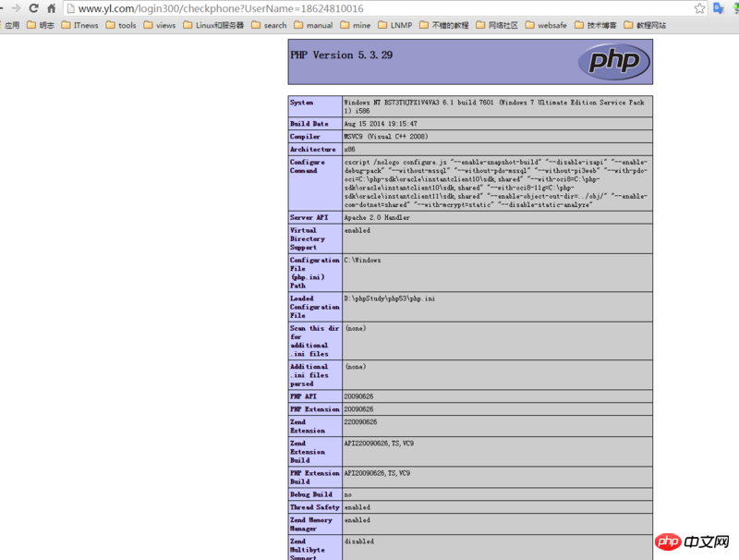Click the x86 architecture value
The height and width of the screenshot is (560, 739).
tap(350, 150)
